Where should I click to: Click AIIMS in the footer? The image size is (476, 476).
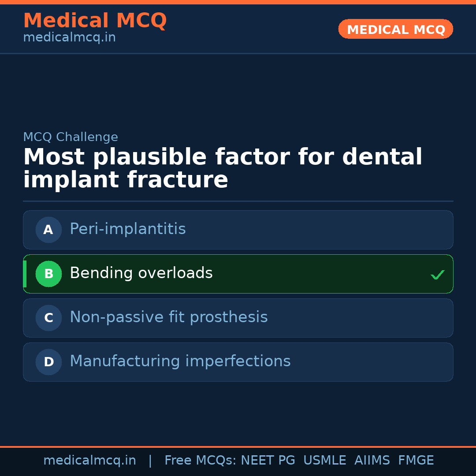[x=372, y=461]
